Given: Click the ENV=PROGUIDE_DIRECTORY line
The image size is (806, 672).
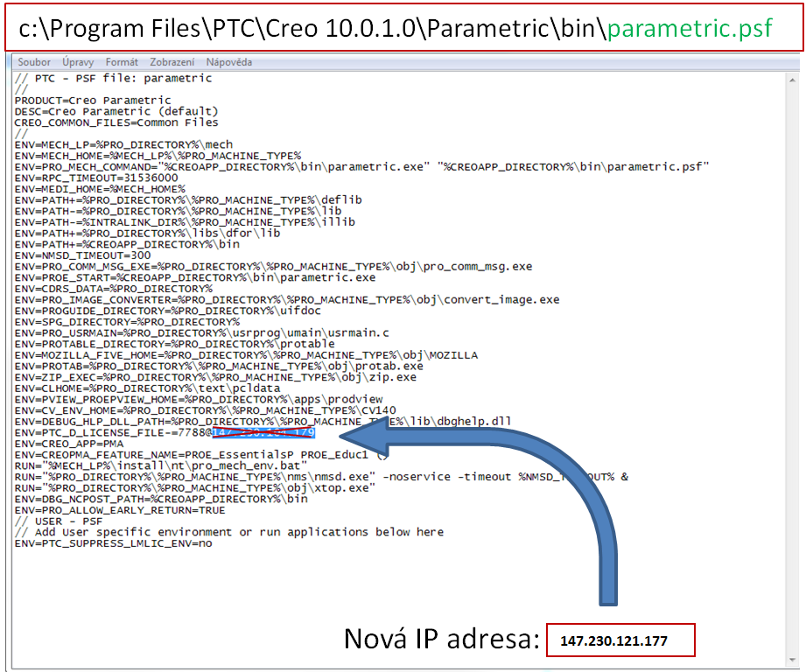Looking at the screenshot, I should click(x=167, y=311).
